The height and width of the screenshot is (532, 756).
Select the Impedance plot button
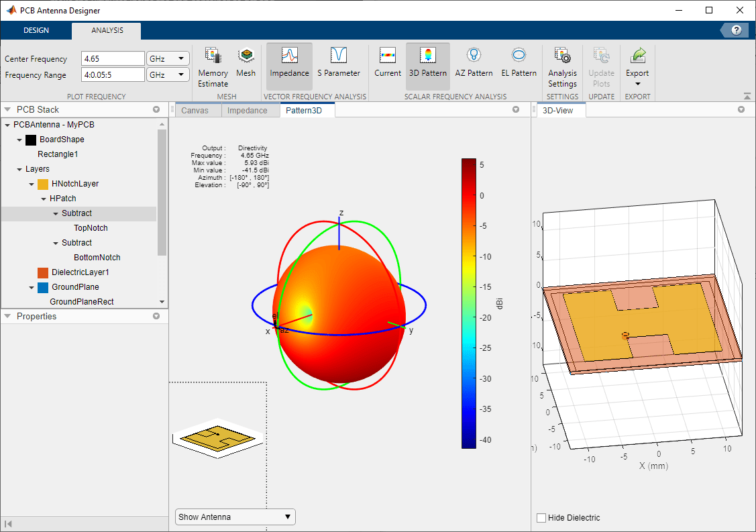click(289, 64)
